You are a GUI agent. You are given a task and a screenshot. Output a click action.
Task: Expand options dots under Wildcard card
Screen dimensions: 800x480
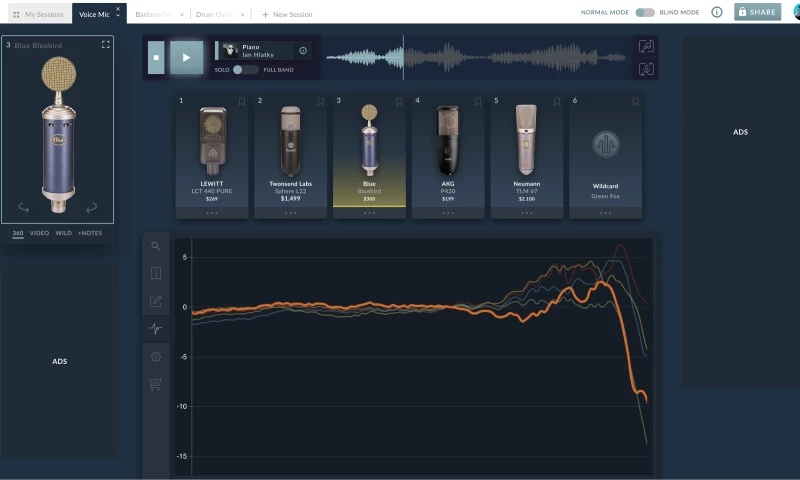pyautogui.click(x=605, y=213)
